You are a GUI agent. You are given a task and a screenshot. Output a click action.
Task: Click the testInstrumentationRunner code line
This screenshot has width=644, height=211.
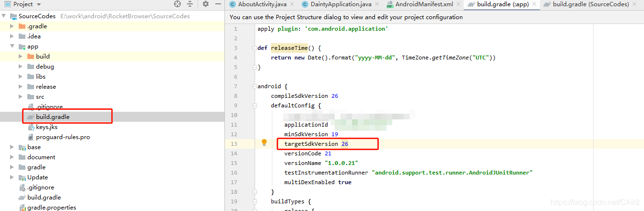(x=409, y=173)
